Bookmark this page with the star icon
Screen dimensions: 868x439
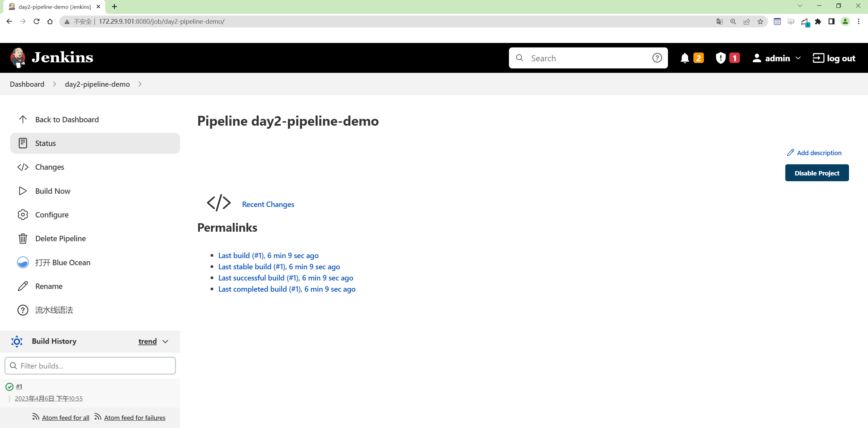pyautogui.click(x=760, y=21)
